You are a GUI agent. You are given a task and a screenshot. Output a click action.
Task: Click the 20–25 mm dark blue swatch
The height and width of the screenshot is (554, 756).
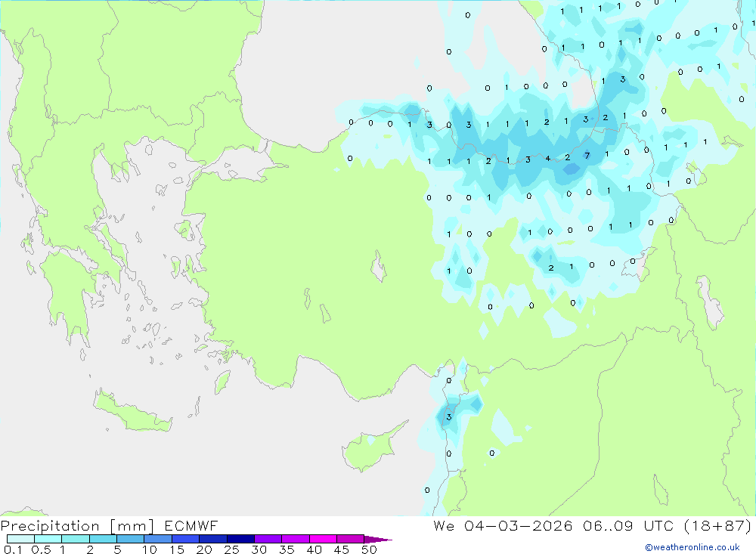[213, 539]
